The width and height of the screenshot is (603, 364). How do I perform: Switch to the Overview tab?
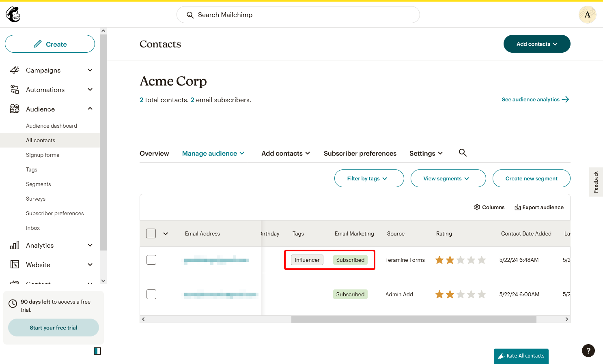[x=154, y=153]
